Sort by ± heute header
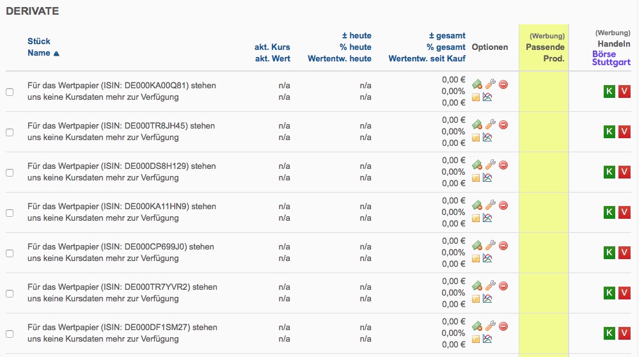Image resolution: width=644 pixels, height=357 pixels. point(356,35)
